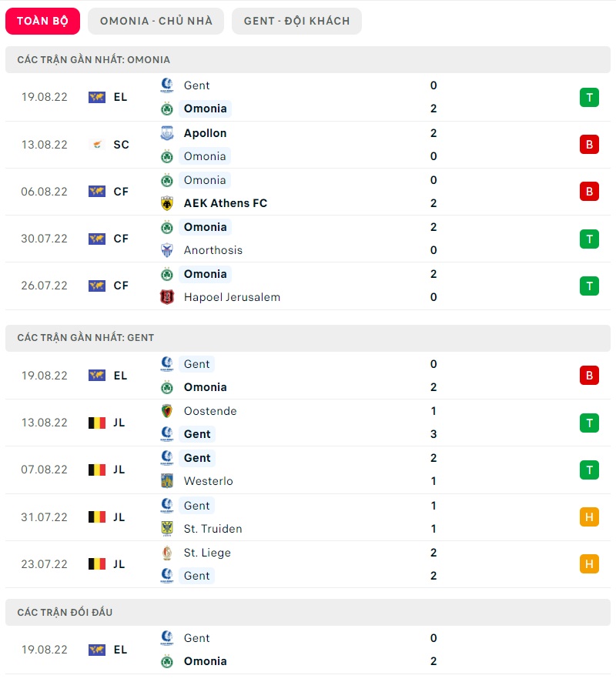Switch to OMONIA - CHỦ NHÀ tab
The image size is (616, 682).
[x=156, y=21]
